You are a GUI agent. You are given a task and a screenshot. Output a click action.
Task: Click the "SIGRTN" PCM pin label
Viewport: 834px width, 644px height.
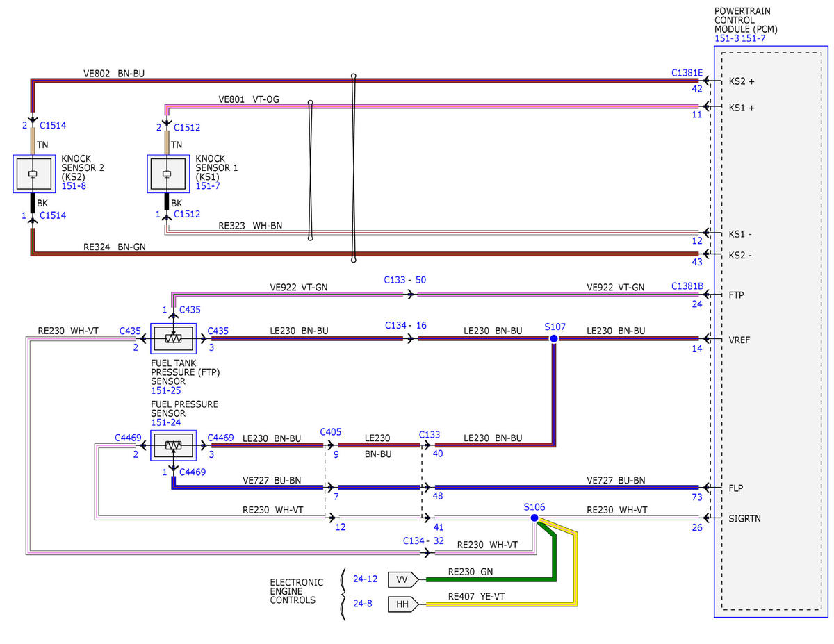pyautogui.click(x=745, y=518)
